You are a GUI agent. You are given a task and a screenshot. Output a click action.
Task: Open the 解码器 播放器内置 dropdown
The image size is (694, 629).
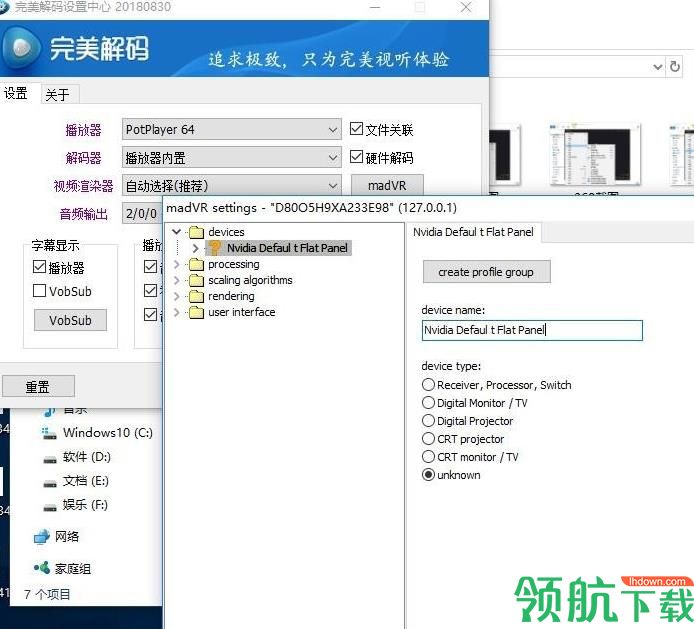pos(231,158)
